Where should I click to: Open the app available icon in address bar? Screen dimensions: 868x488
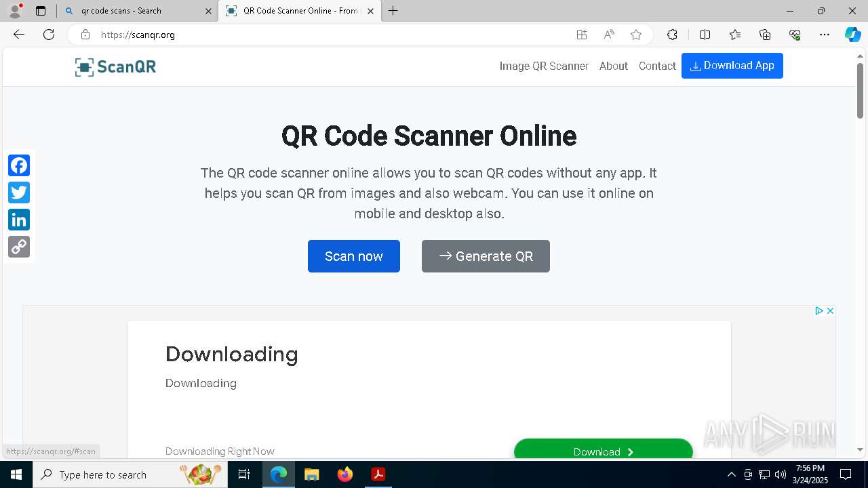582,35
